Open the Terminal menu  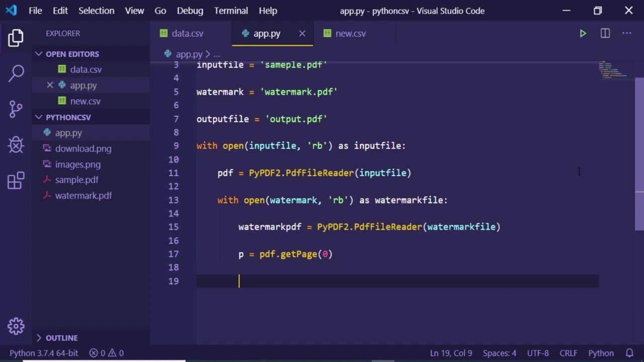pyautogui.click(x=231, y=11)
